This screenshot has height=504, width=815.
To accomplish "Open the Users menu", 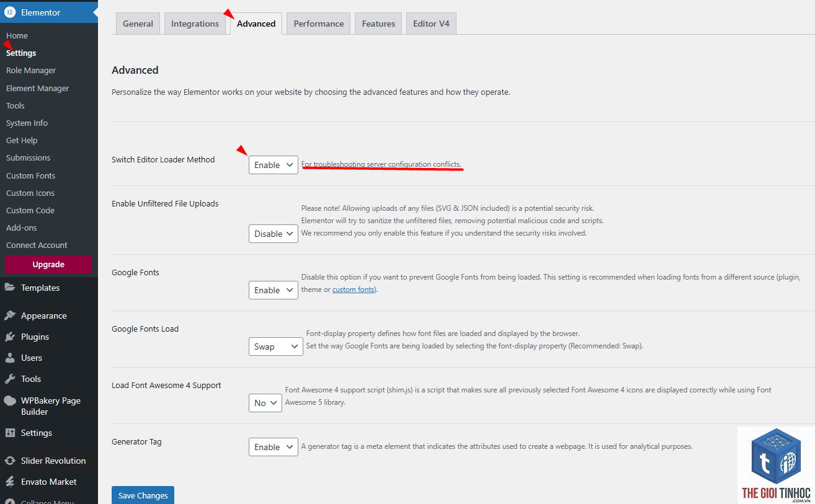I will tap(49, 358).
